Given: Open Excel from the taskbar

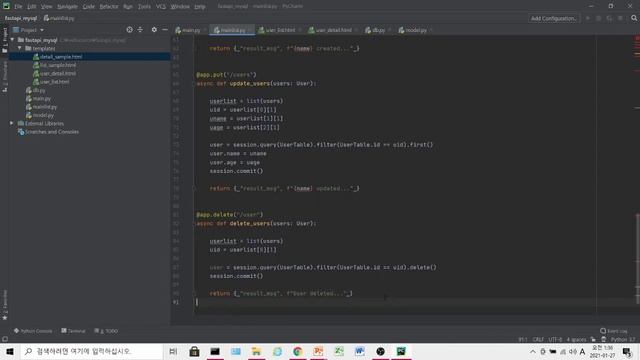Looking at the screenshot, I should [x=339, y=351].
